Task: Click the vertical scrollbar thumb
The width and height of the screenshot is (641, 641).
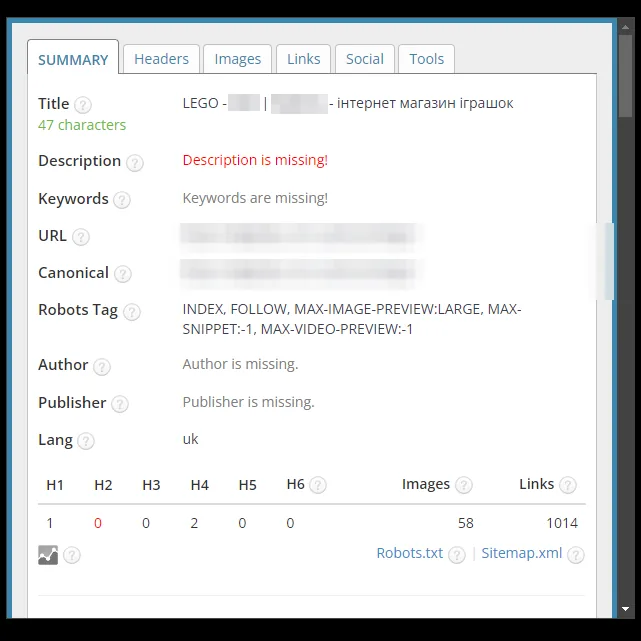Action: pos(625,76)
